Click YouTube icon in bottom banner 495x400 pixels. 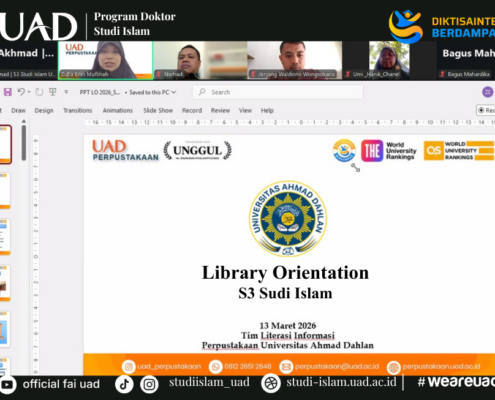[7, 384]
